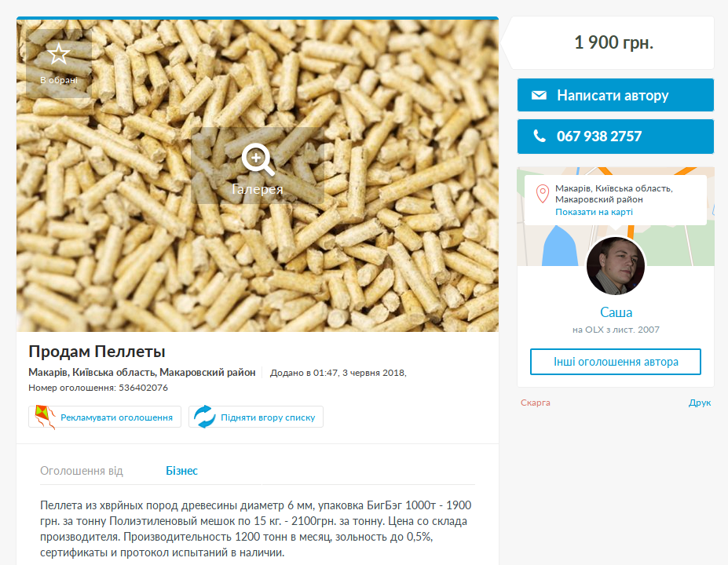The image size is (728, 565).
Task: Click the envelope icon in Написати автору
Action: [x=539, y=95]
